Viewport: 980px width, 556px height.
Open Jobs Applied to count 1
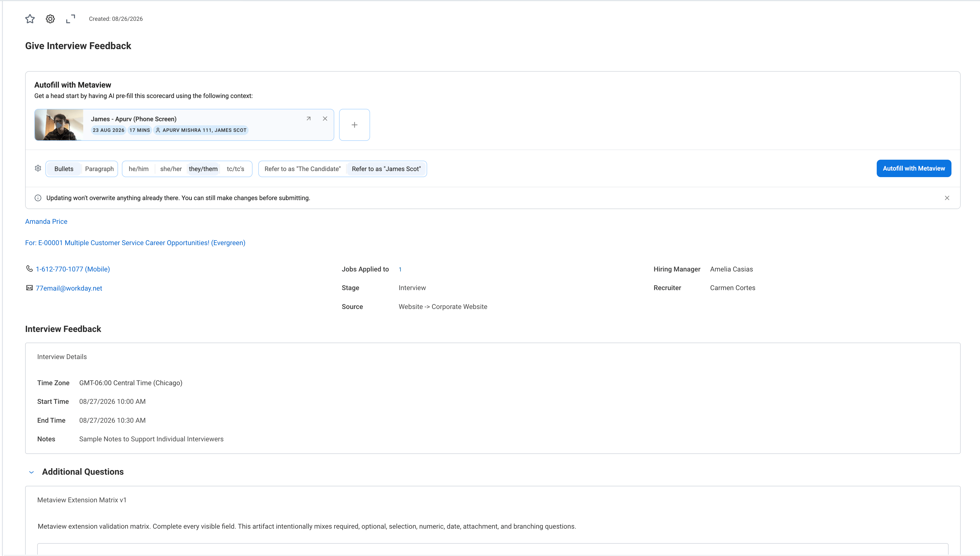coord(400,270)
